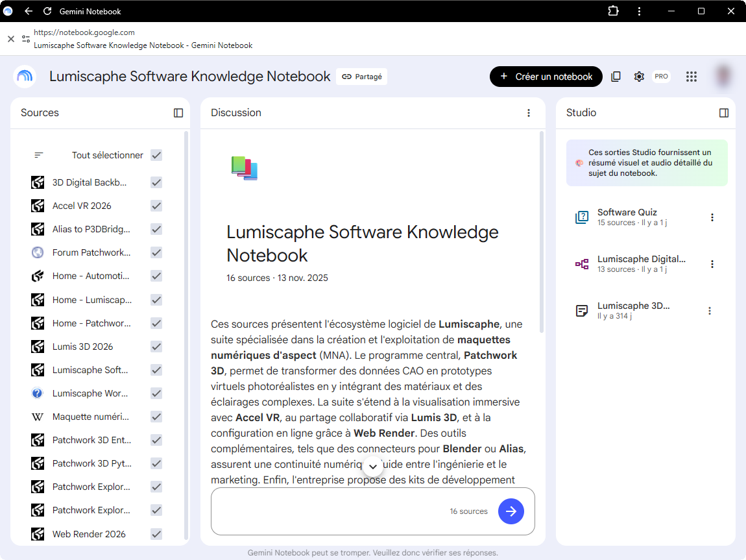Viewport: 746px width, 560px height.
Task: Click the Software Quiz icon
Action: coord(582,217)
